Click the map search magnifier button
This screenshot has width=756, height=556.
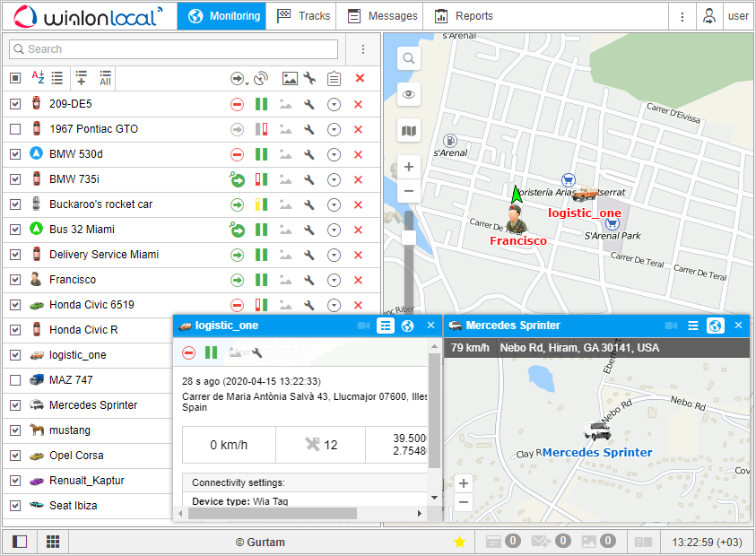[x=409, y=58]
